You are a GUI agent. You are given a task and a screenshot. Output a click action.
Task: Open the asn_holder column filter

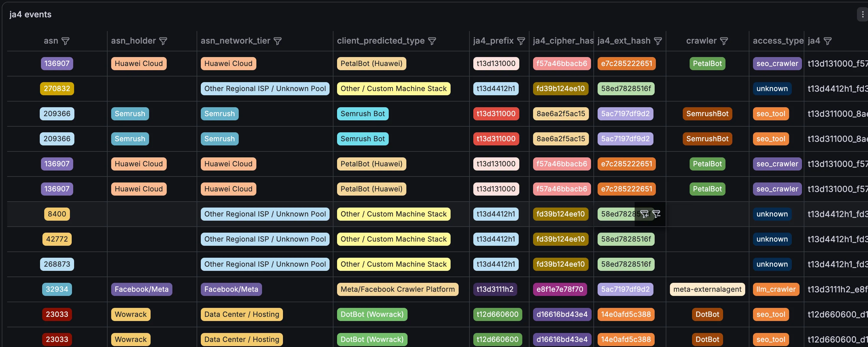point(163,41)
